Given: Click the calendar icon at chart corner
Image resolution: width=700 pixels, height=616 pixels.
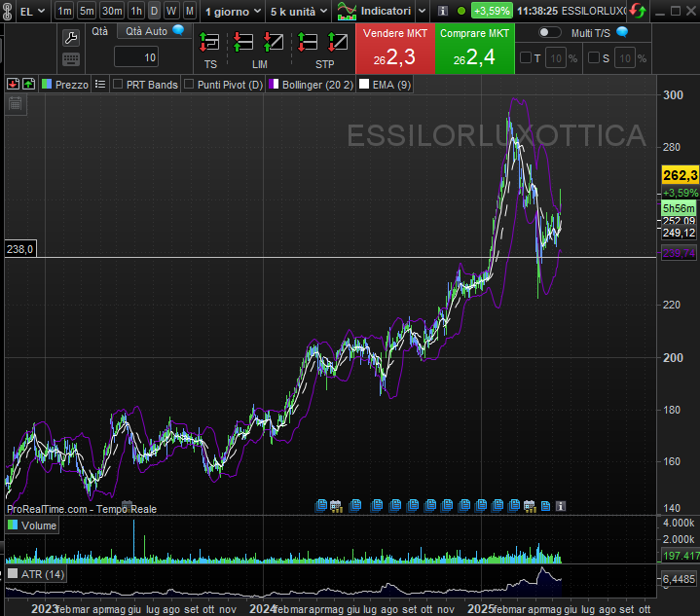Looking at the screenshot, I should point(16,104).
